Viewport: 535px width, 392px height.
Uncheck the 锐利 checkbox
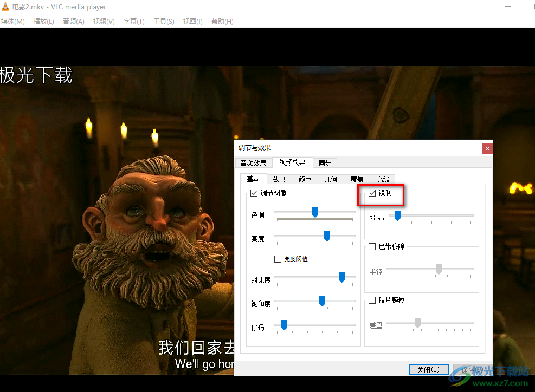tap(372, 193)
